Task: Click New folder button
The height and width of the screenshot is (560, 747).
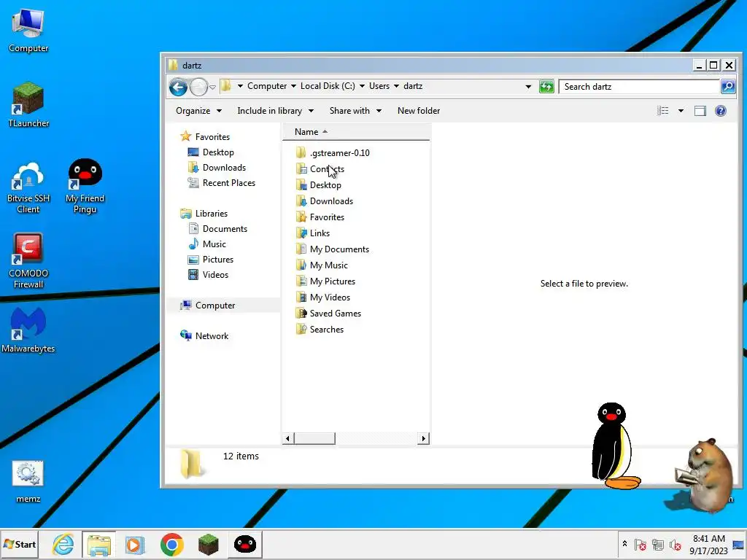Action: point(418,111)
